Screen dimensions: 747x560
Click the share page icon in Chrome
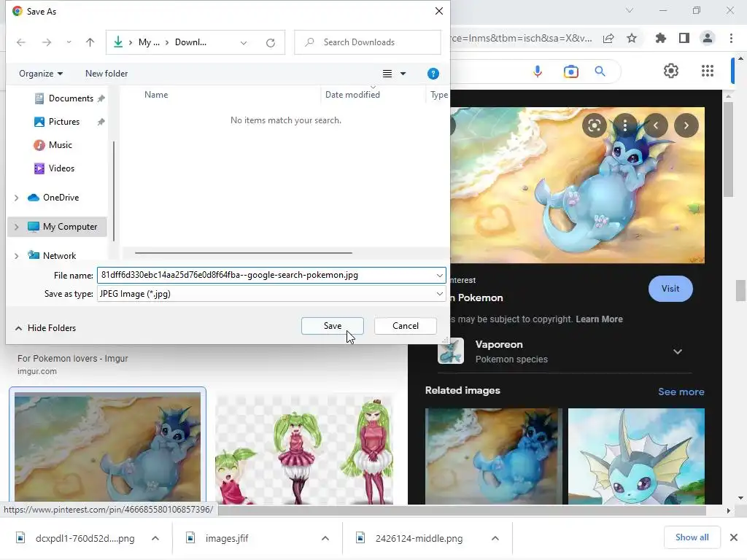point(608,39)
